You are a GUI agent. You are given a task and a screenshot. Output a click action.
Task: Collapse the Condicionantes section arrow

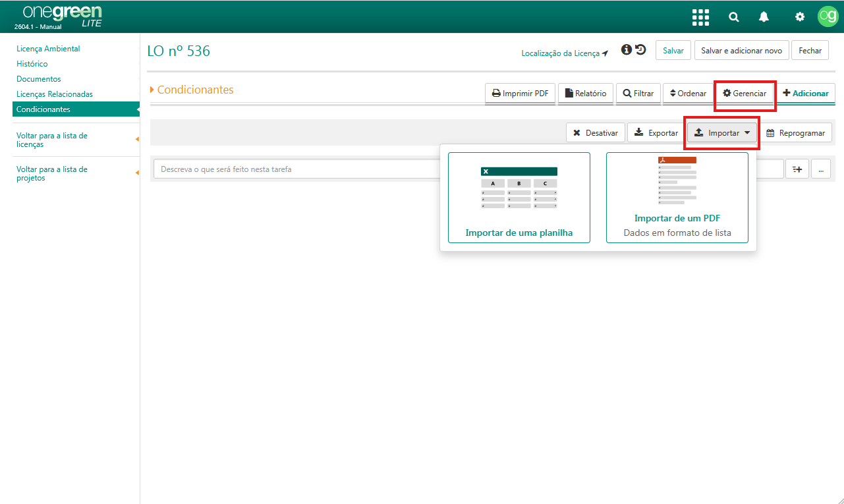click(152, 90)
